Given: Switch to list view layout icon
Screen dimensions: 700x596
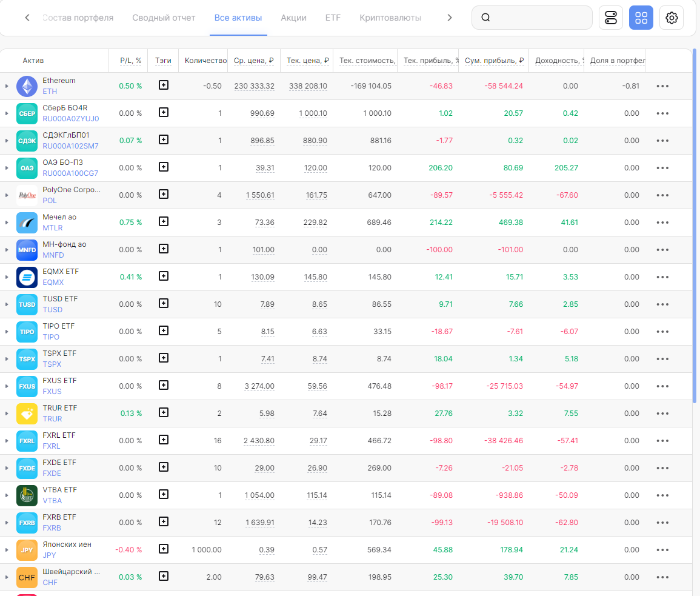Looking at the screenshot, I should [611, 18].
